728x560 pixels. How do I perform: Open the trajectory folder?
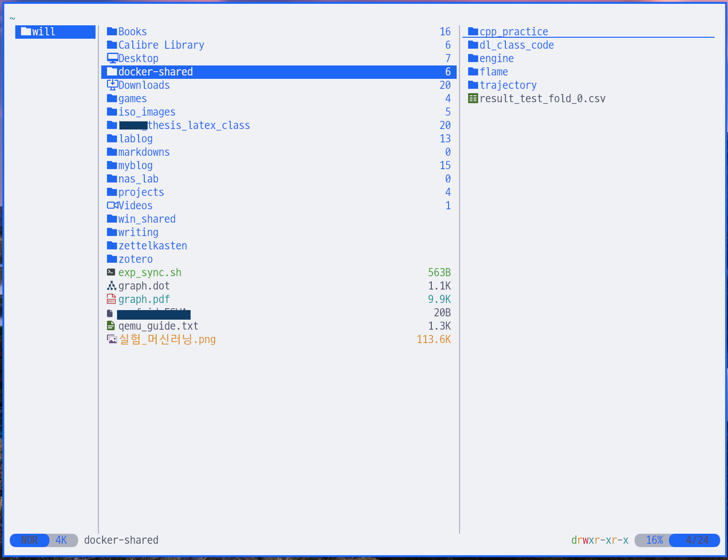(x=508, y=85)
